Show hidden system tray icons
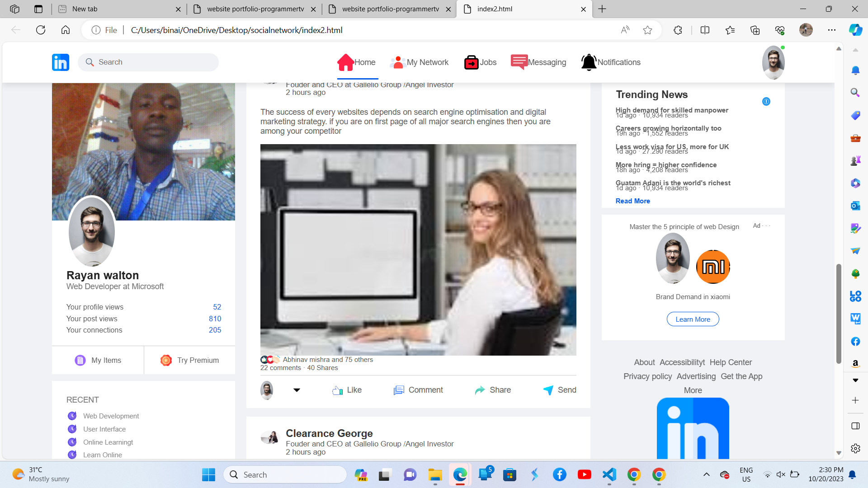868x488 pixels. click(706, 474)
